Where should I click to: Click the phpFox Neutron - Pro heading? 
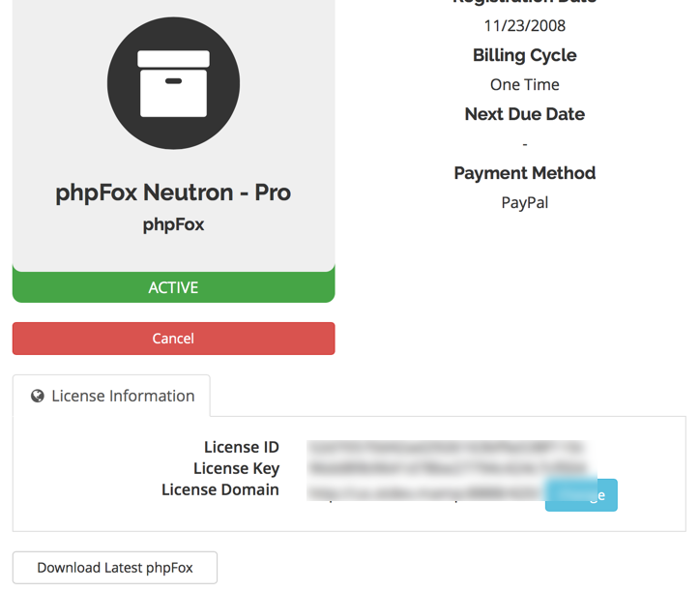click(x=173, y=192)
